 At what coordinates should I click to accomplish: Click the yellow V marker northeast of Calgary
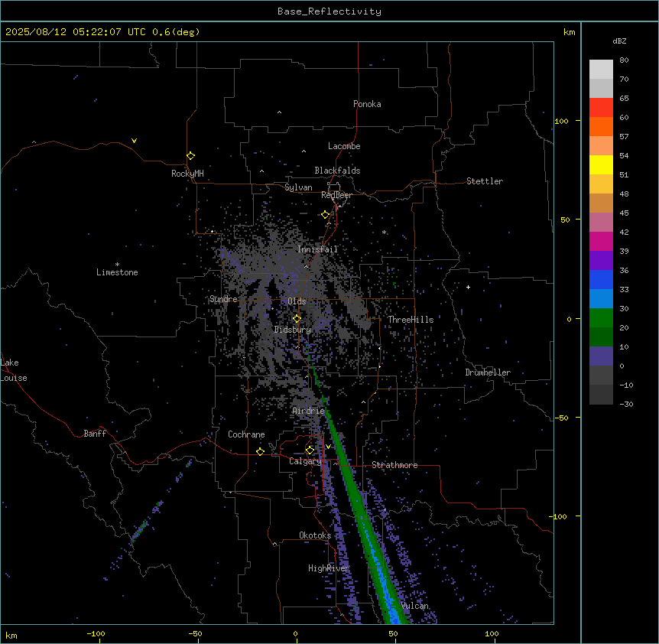click(x=328, y=447)
